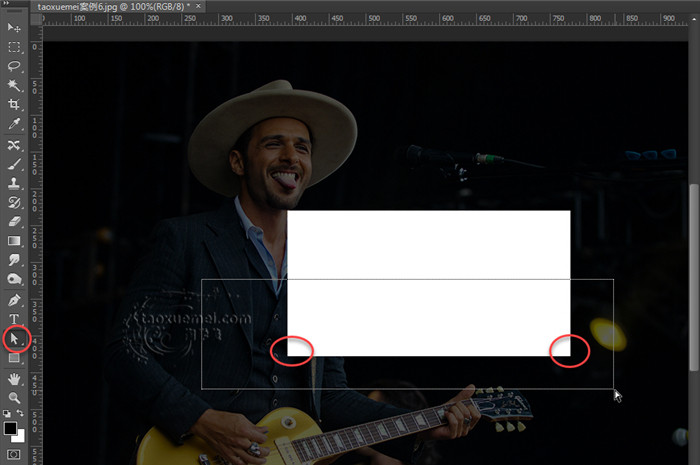The image size is (700, 465).
Task: Reset to default black and white colors
Action: pyautogui.click(x=6, y=413)
